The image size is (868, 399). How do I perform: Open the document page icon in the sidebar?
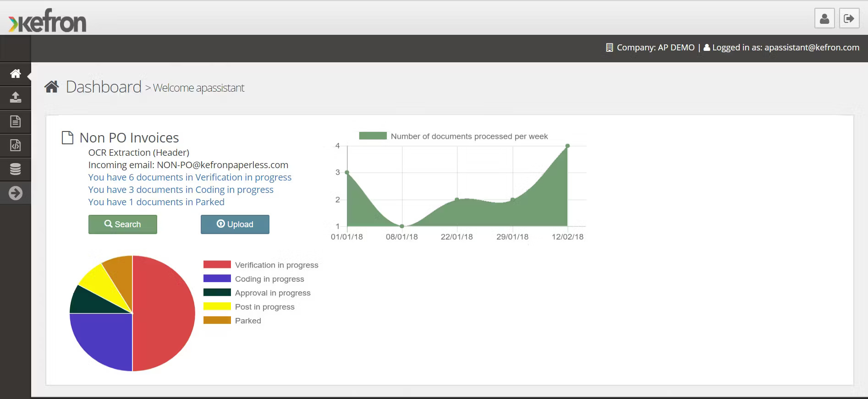coord(15,121)
